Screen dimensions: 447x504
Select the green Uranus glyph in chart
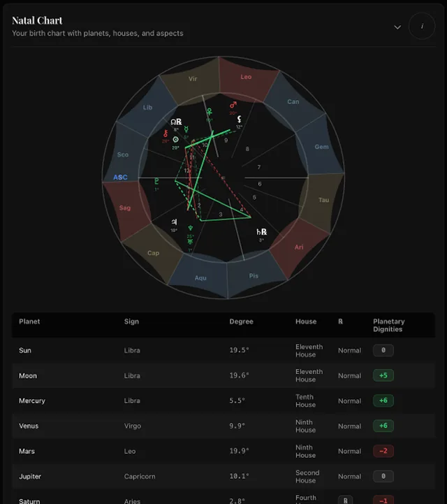click(190, 242)
